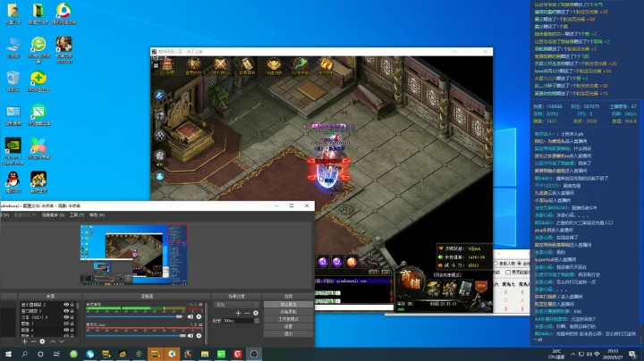Click the red banner icon beside the game shop panel
The height and width of the screenshot is (361, 644).
[x=481, y=286]
